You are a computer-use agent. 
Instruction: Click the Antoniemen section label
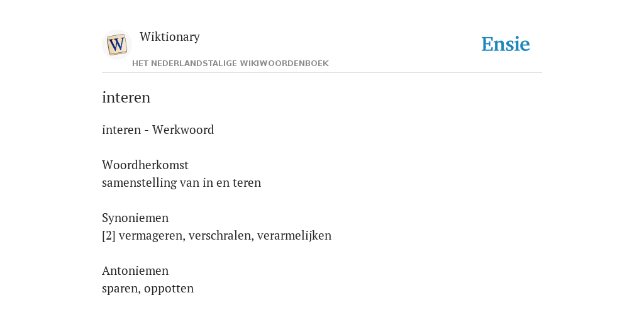point(135,270)
